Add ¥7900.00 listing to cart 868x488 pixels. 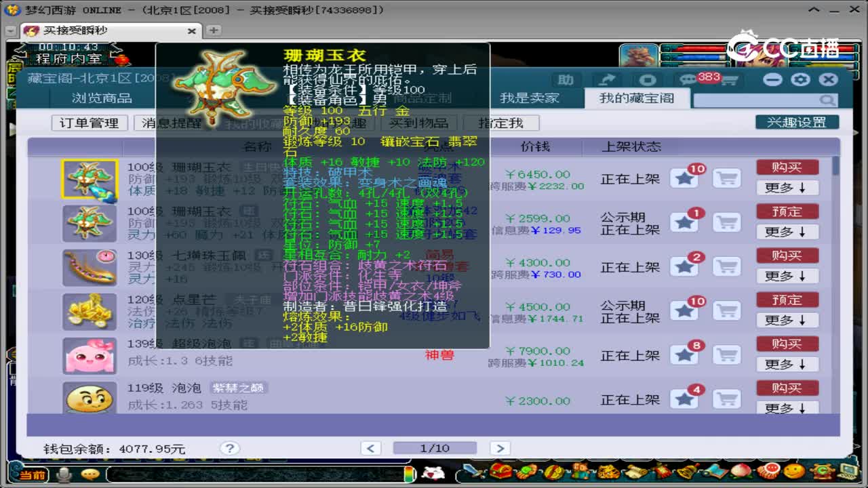click(727, 355)
